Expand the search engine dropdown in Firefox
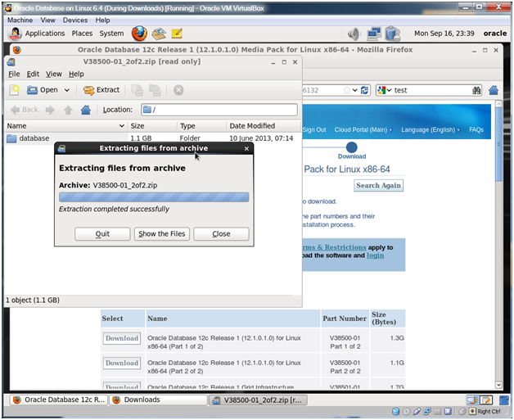The height and width of the screenshot is (420, 514). click(x=387, y=90)
